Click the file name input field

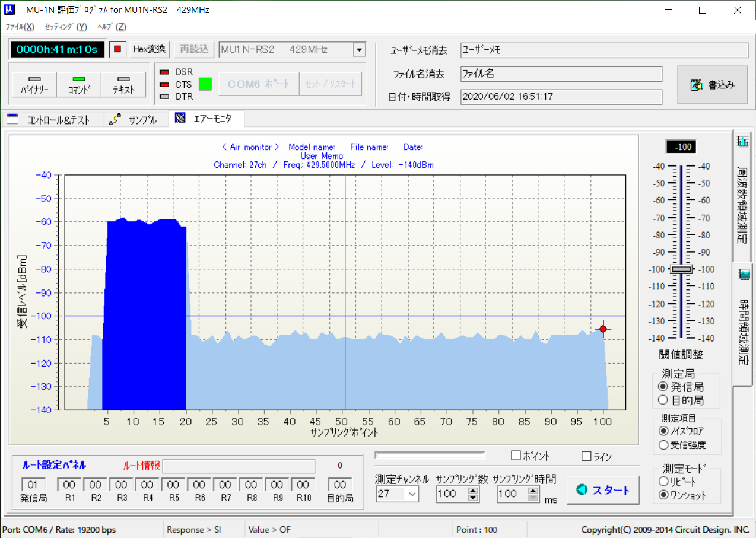(561, 74)
